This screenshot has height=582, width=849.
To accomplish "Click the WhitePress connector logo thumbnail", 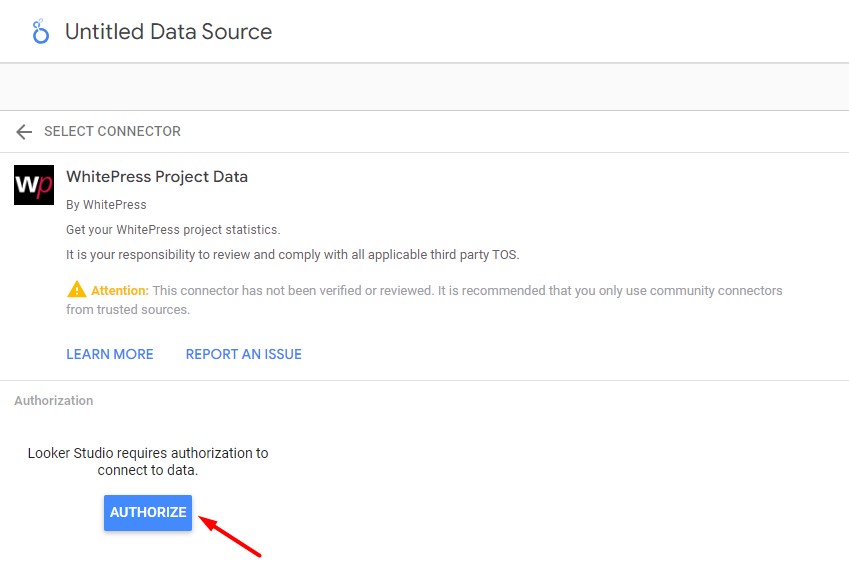I will (x=34, y=185).
